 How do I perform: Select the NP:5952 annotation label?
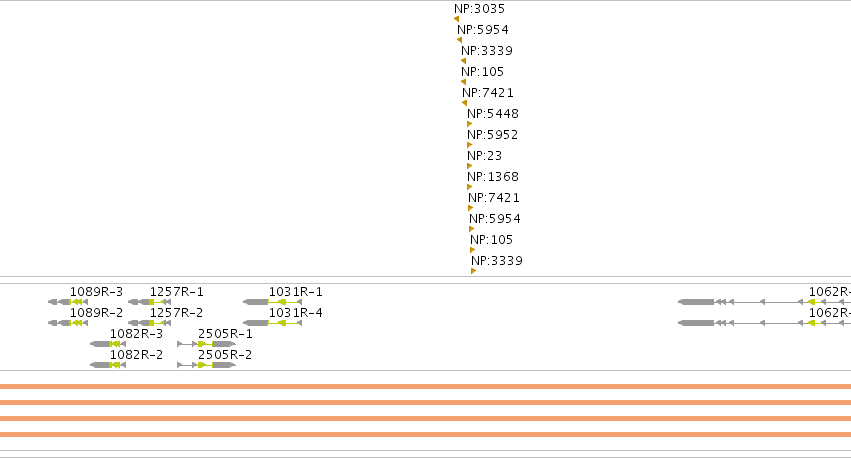pos(492,135)
